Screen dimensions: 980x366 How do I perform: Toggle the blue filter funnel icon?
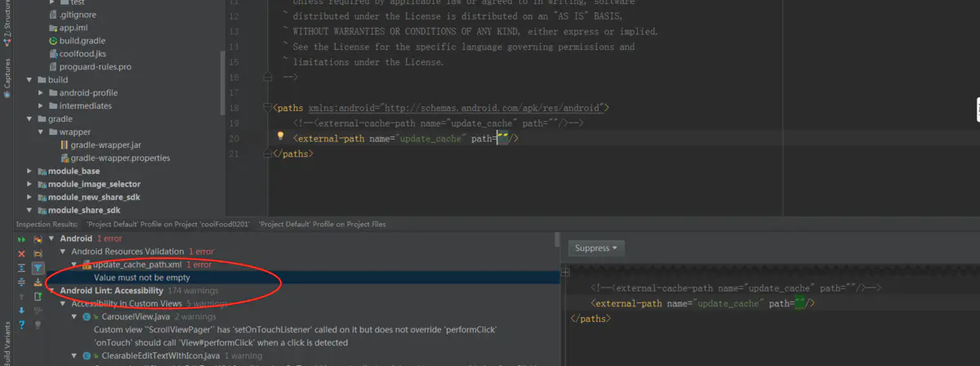coord(38,267)
